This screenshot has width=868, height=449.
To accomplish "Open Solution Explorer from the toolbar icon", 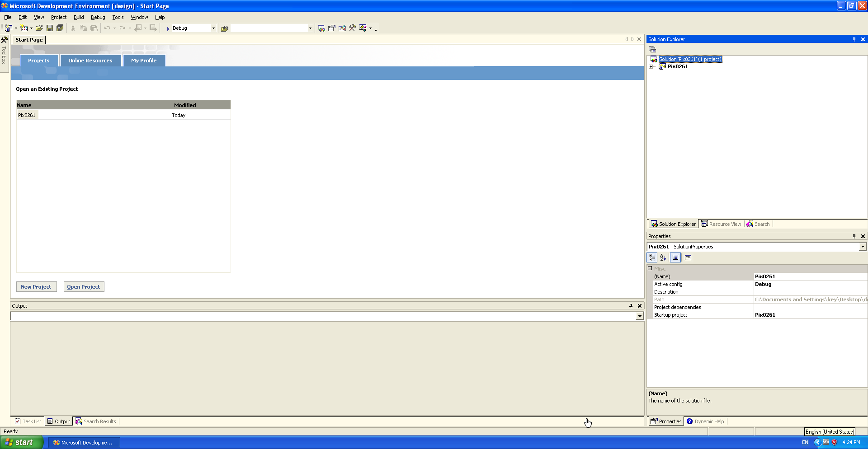I will [321, 28].
